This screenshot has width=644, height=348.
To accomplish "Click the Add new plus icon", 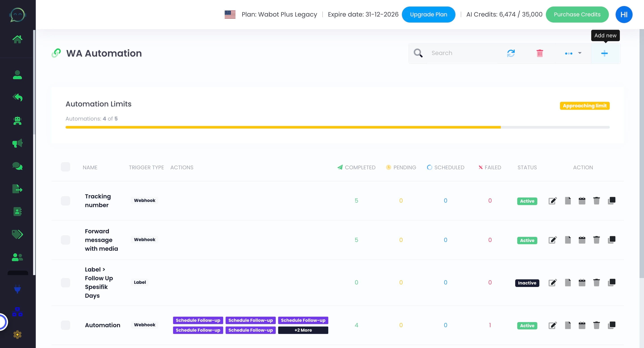I will pos(604,53).
